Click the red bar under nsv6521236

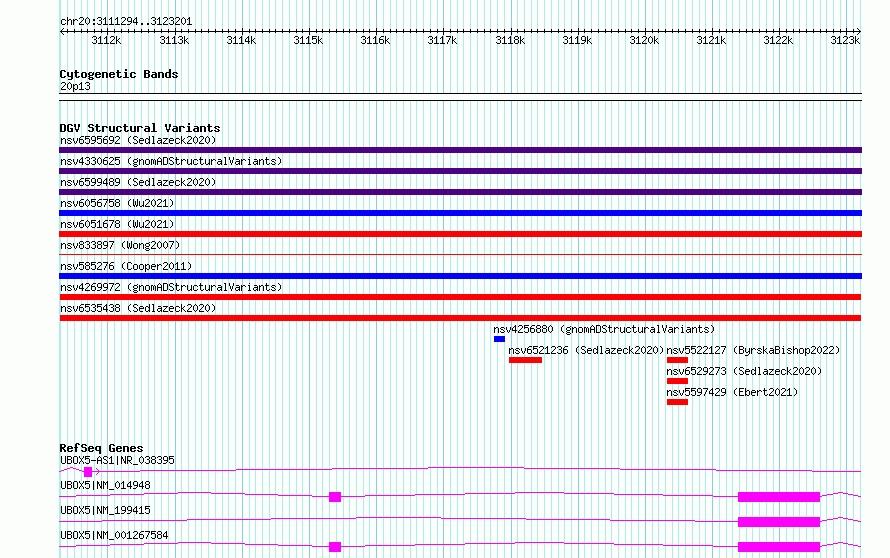pos(525,360)
